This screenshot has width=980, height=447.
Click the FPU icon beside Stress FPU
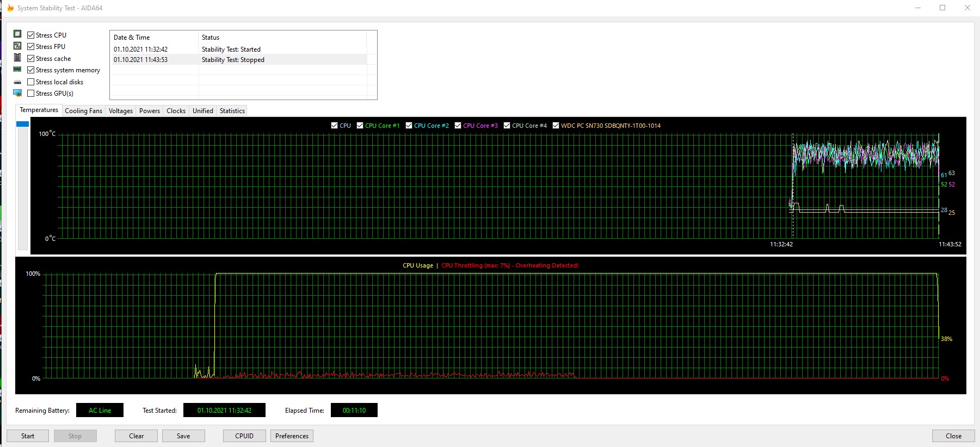pos(17,46)
